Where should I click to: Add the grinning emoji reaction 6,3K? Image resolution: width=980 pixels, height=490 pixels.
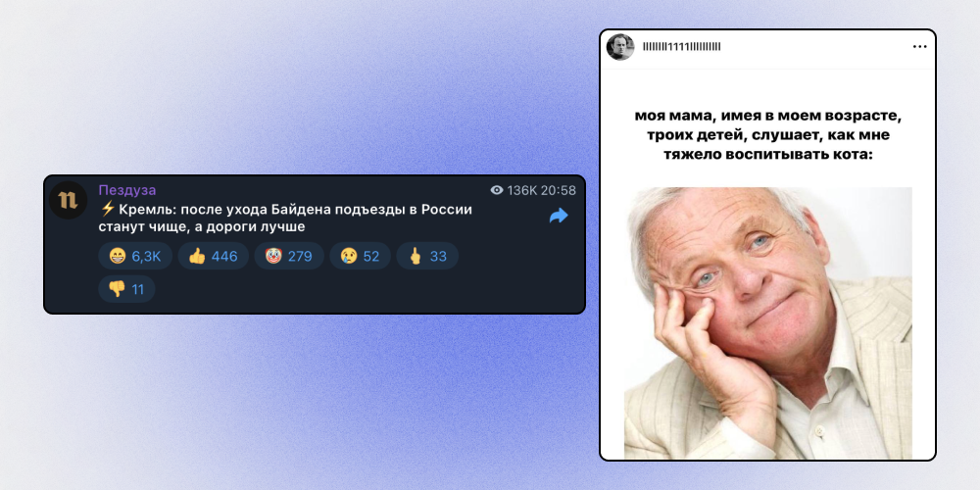135,256
